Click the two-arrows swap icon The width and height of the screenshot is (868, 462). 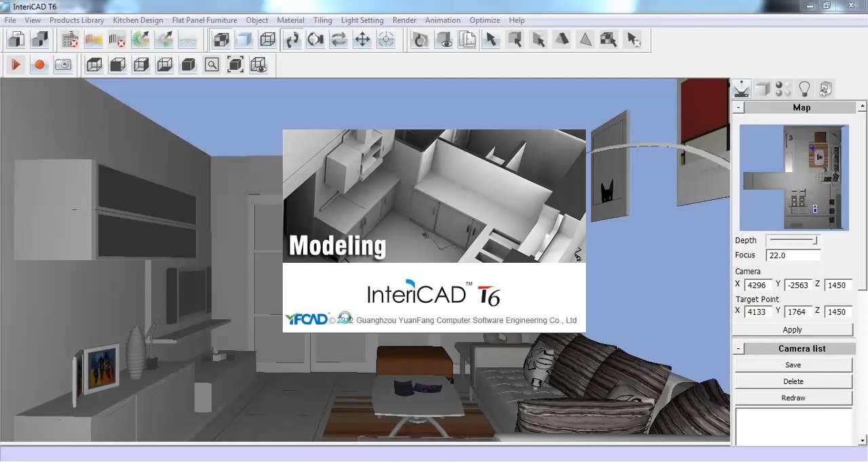(x=338, y=40)
